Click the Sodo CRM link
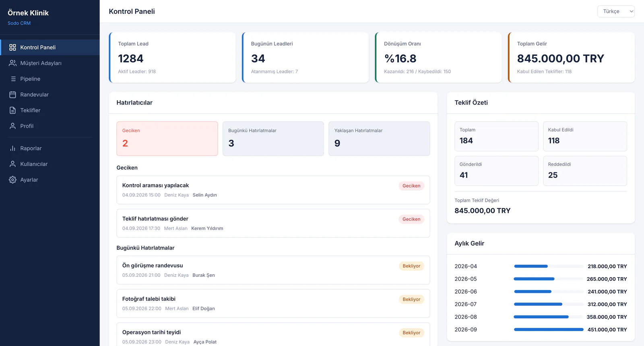Viewport: 644px width, 346px height. (19, 23)
